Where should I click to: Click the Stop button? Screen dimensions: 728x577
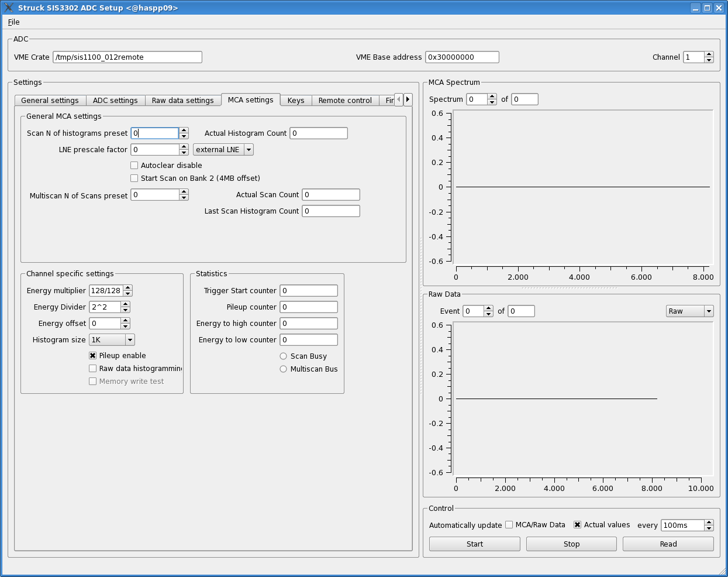[571, 544]
